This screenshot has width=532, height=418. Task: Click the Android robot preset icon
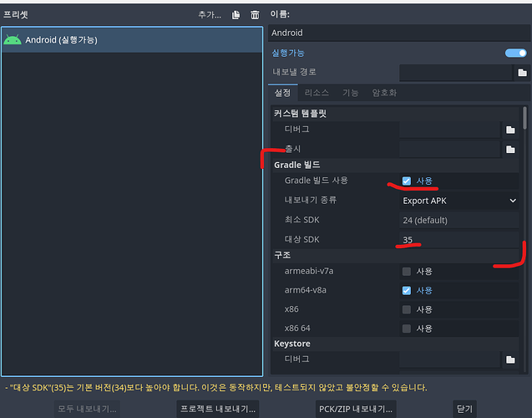(13, 40)
